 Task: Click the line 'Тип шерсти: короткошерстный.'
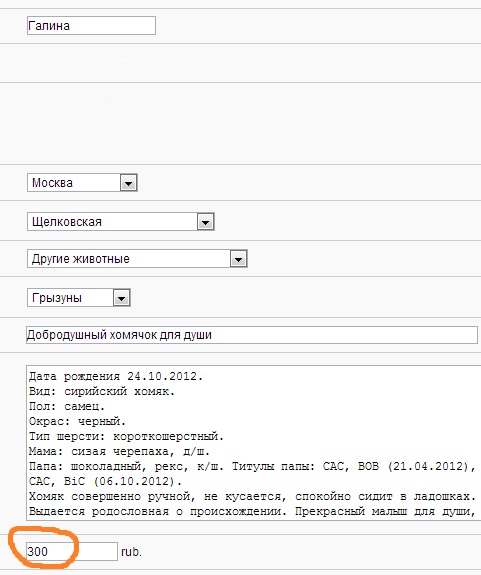pos(126,437)
